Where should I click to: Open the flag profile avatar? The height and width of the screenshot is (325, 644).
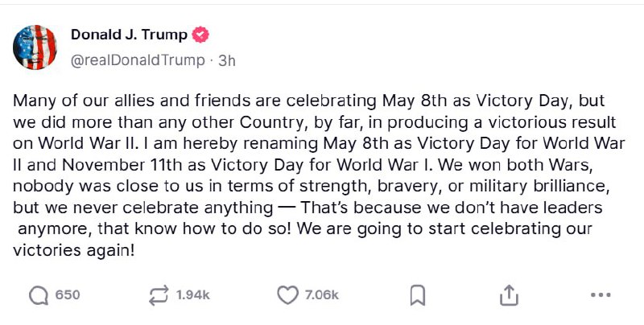pos(35,47)
